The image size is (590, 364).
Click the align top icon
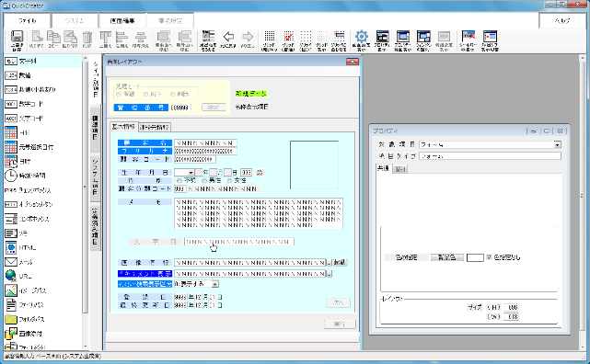tap(105, 40)
